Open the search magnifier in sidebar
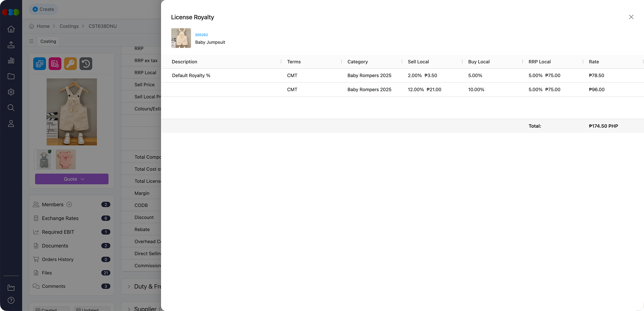The image size is (644, 311). click(11, 108)
